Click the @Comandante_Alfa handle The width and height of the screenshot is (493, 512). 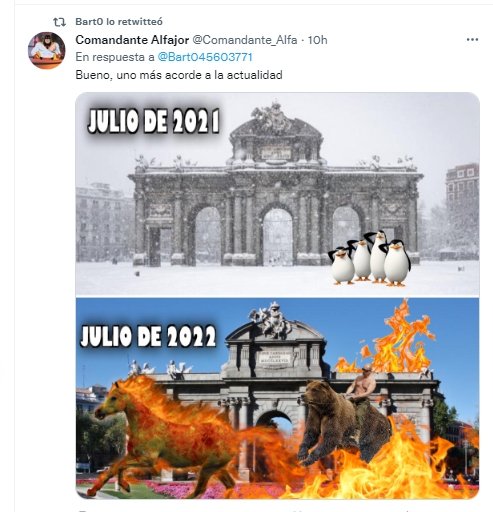coord(245,40)
